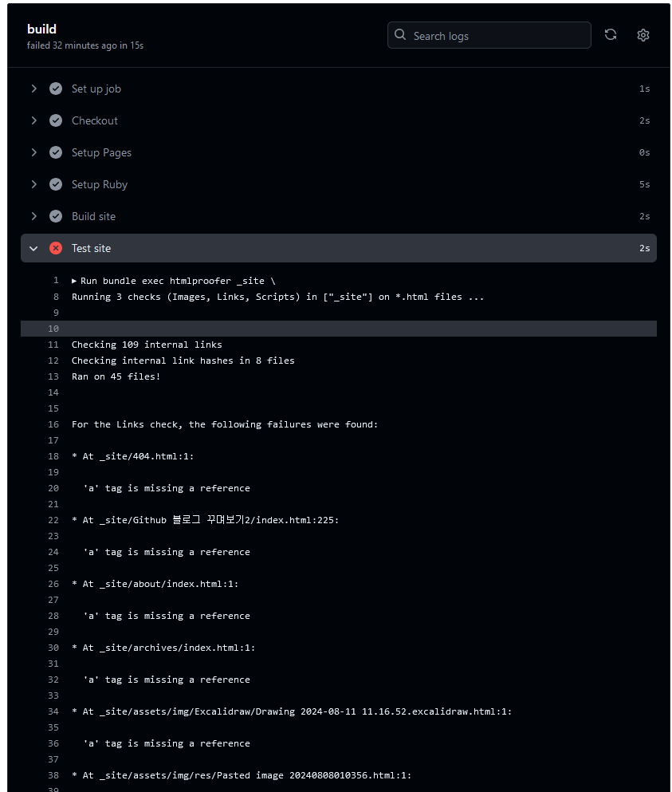Click the refresh logs icon
Screen dimensions: 672x792
[x=611, y=35]
